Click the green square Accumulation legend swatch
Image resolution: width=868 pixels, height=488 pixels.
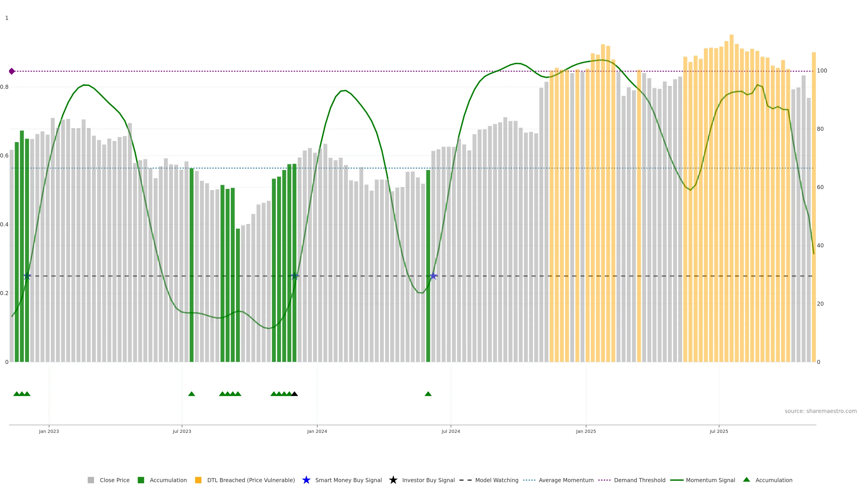(141, 480)
